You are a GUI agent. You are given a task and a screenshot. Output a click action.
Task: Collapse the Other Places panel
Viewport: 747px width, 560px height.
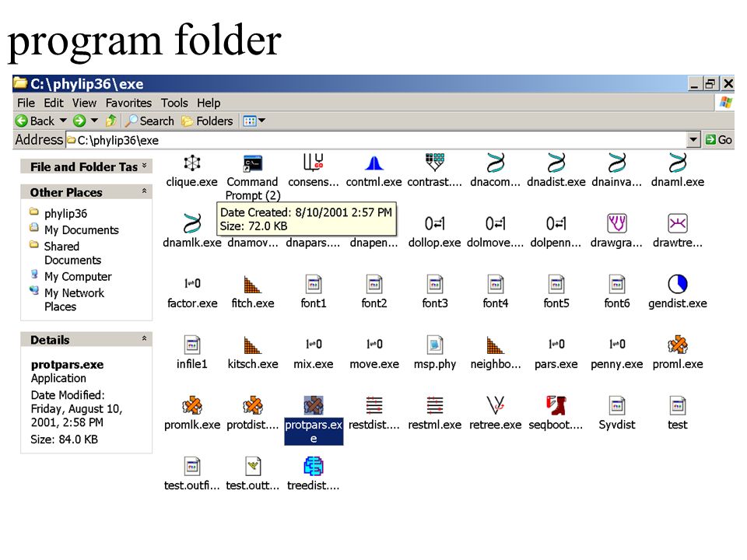pyautogui.click(x=145, y=191)
